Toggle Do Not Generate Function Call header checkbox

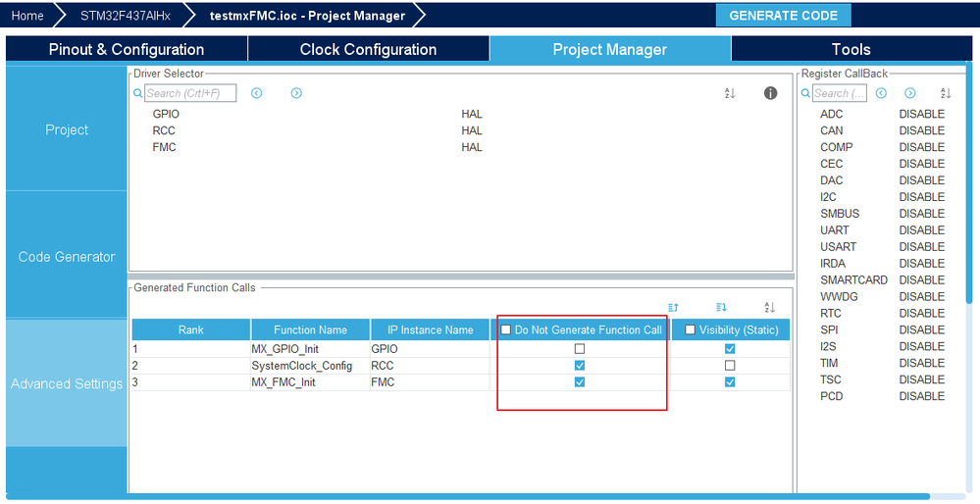pos(506,329)
